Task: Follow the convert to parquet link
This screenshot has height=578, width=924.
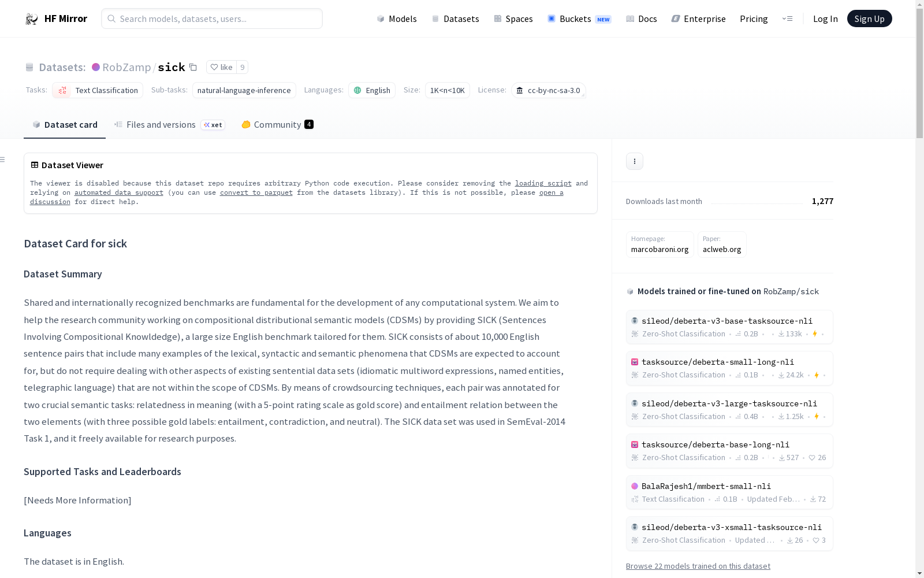Action: [256, 192]
